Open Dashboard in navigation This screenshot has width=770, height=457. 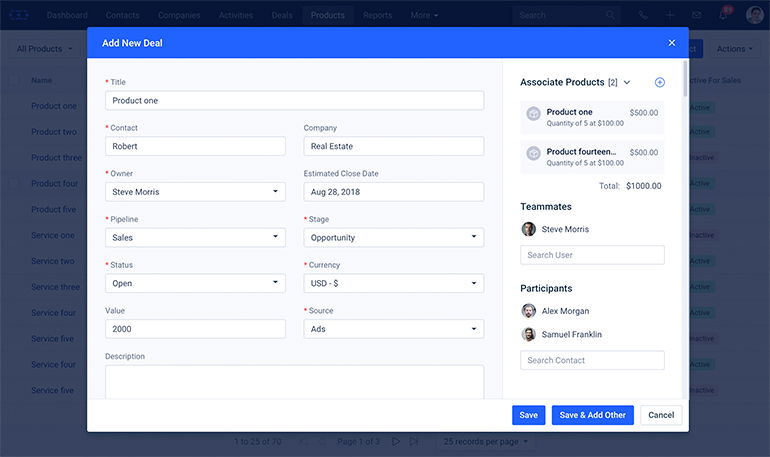point(67,15)
